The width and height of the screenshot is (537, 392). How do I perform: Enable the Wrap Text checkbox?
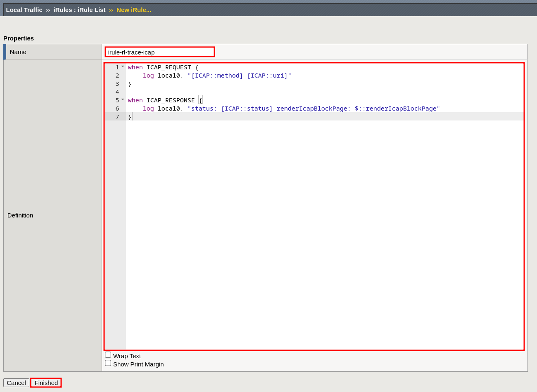click(x=108, y=355)
